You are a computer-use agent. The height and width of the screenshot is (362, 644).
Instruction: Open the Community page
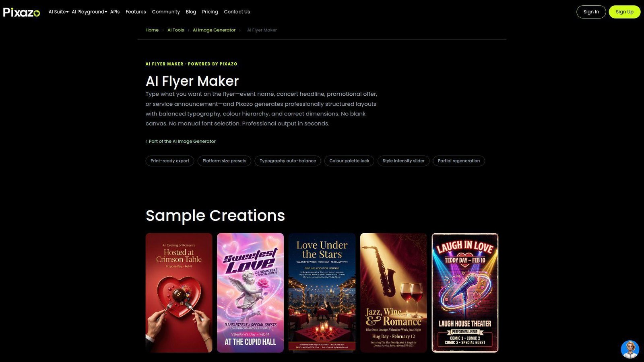click(166, 12)
